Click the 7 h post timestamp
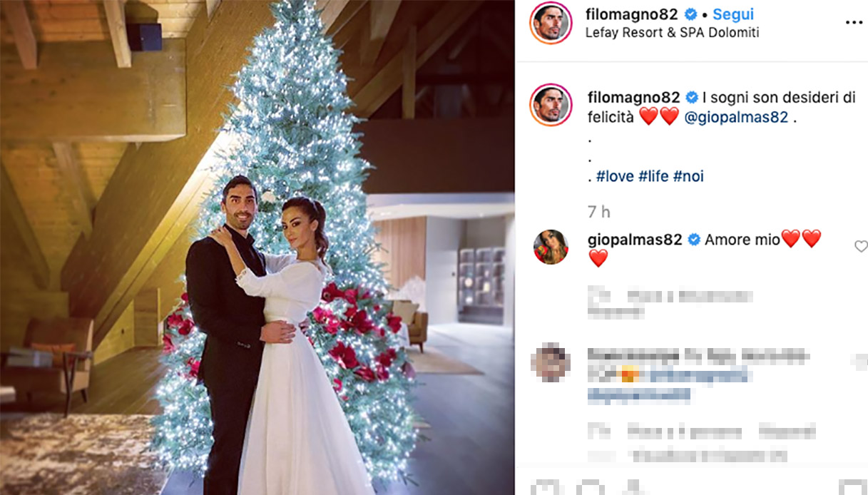Screen dimensions: 868x495 point(598,212)
